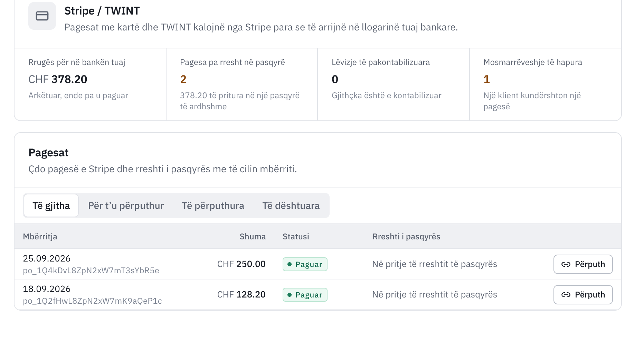This screenshot has width=644, height=339.
Task: Click the Rrugës për në bankën tuaj label
Action: click(x=77, y=62)
